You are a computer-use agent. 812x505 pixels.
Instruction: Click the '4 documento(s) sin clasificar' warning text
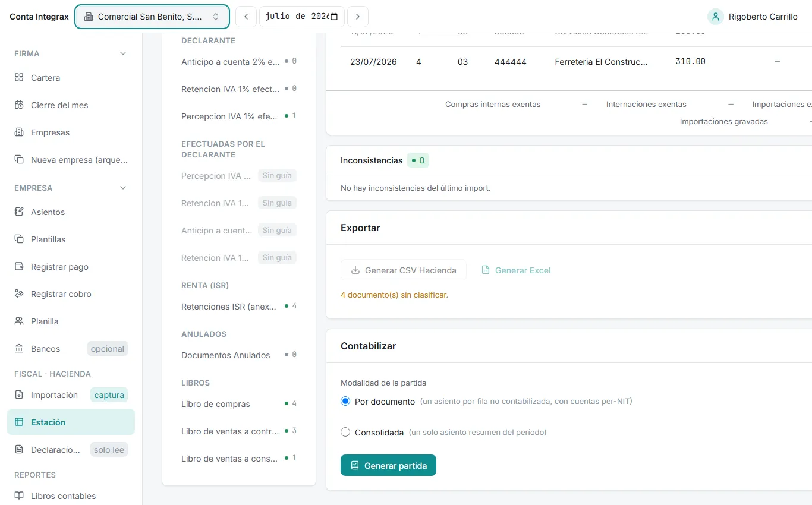tap(394, 295)
